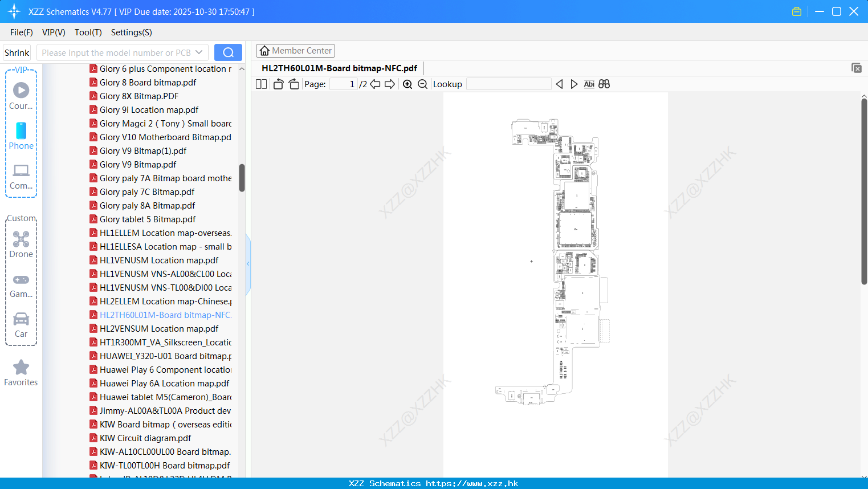Open Glory 8 Board bitmap.pdf
Image resolution: width=868 pixels, height=489 pixels.
(x=148, y=83)
